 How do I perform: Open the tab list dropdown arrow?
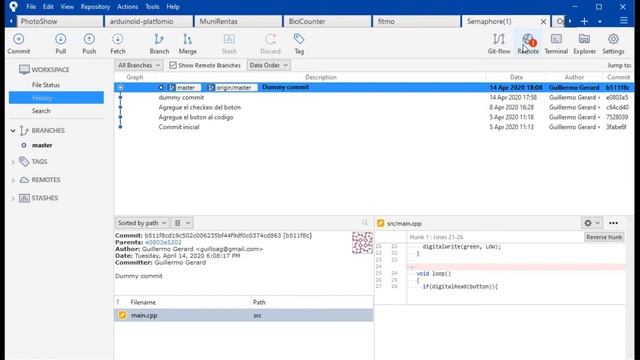click(600, 21)
